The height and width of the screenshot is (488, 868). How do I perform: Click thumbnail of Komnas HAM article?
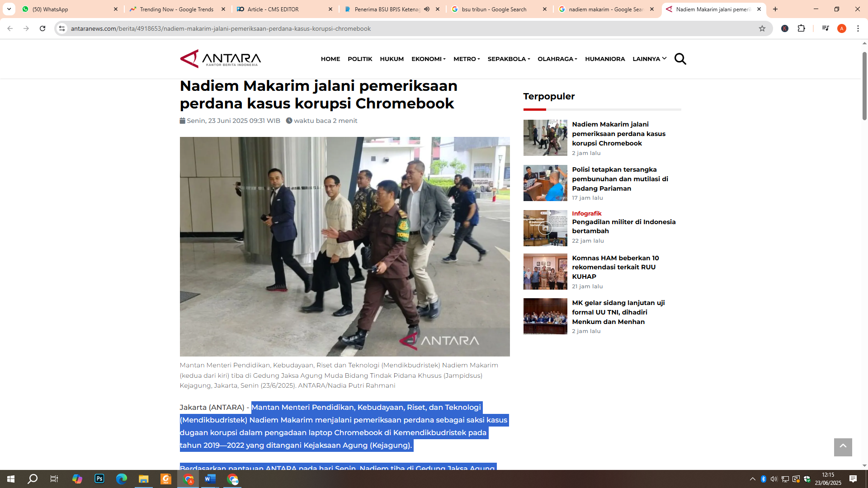point(545,272)
